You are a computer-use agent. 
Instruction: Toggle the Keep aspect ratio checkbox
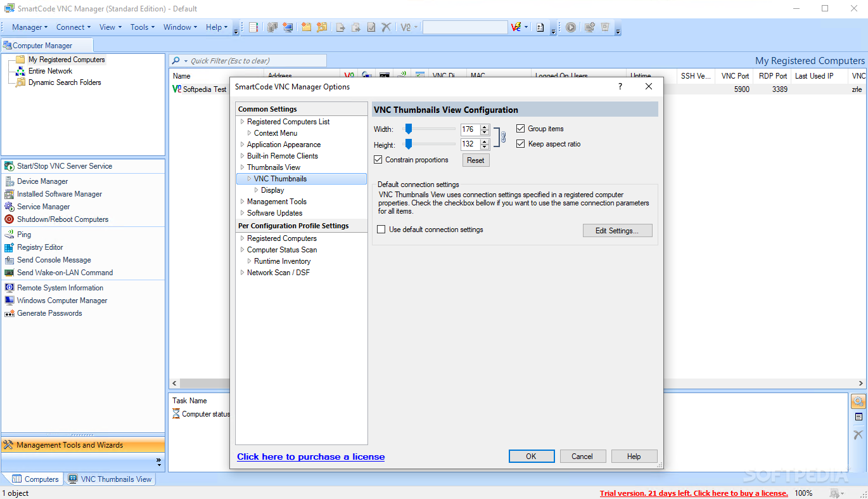(521, 144)
